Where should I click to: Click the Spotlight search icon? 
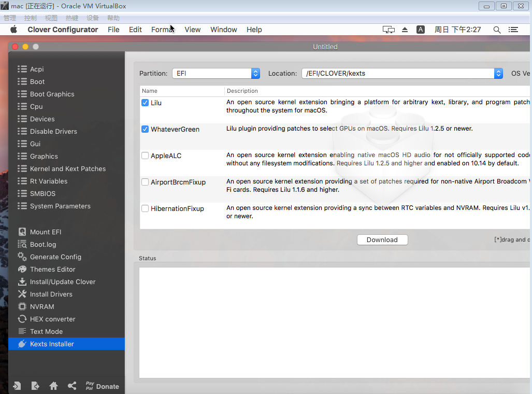(497, 30)
